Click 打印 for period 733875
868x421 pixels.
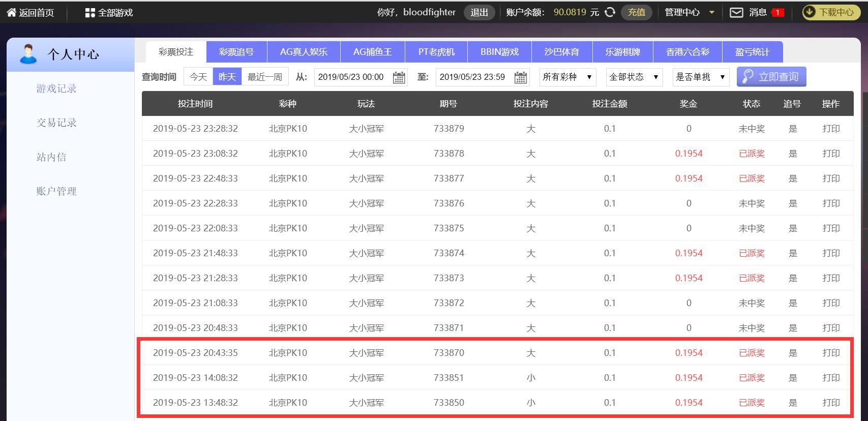coord(831,228)
